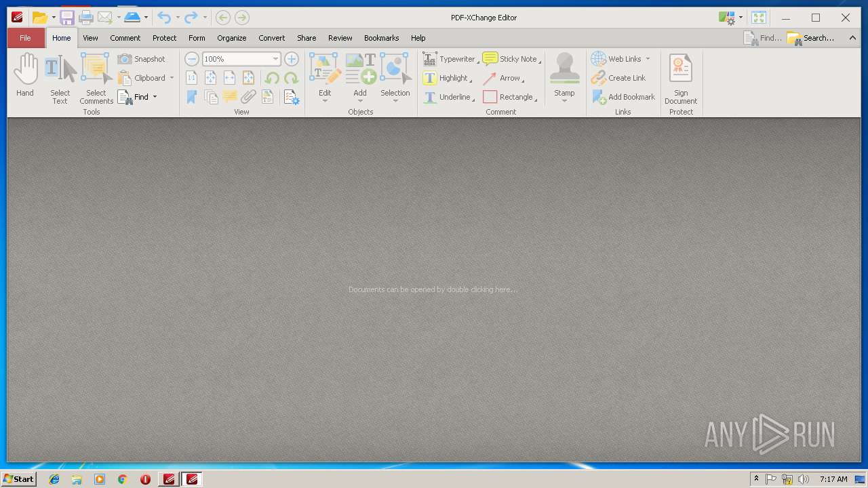The height and width of the screenshot is (488, 868).
Task: Switch to the Review ribbon tab
Action: click(340, 38)
